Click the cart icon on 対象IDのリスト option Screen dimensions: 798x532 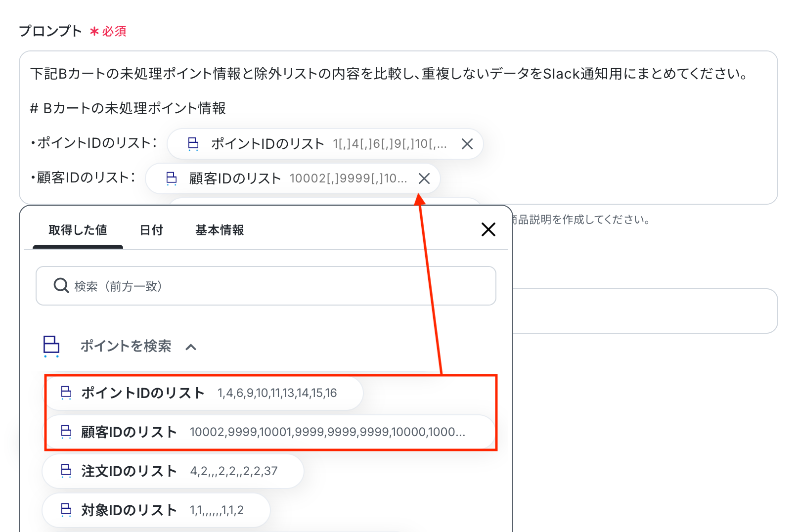pyautogui.click(x=66, y=510)
